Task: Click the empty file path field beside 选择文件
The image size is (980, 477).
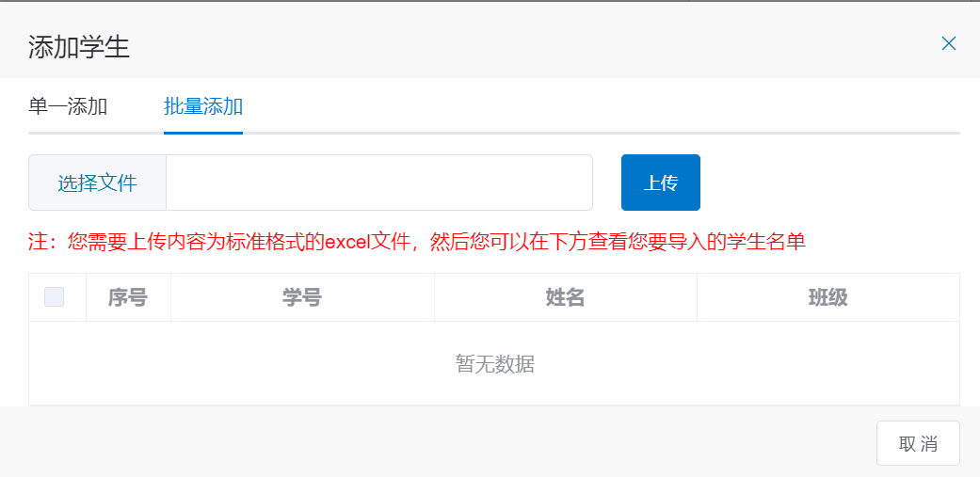Action: [379, 183]
